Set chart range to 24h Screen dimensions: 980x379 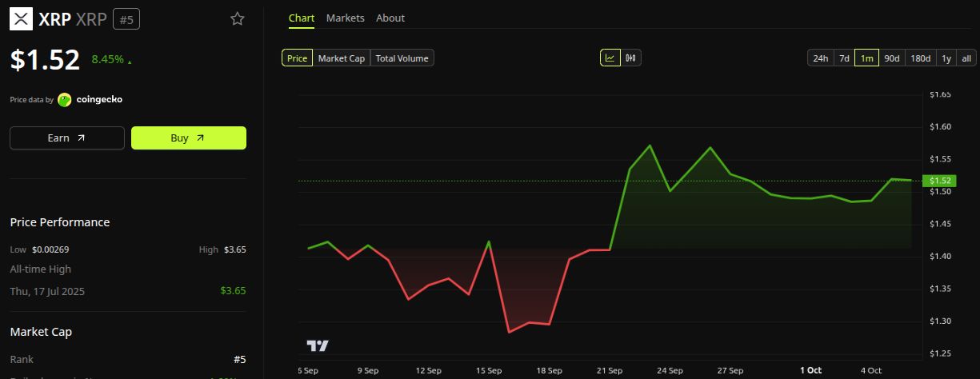tap(821, 58)
